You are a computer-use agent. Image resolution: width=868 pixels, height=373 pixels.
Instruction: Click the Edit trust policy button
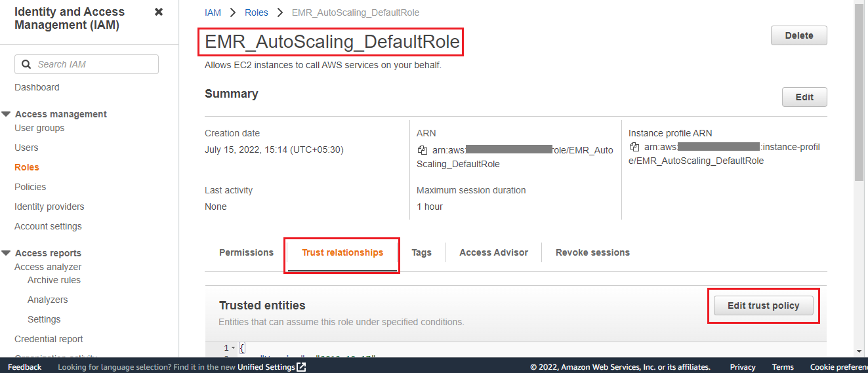[763, 305]
